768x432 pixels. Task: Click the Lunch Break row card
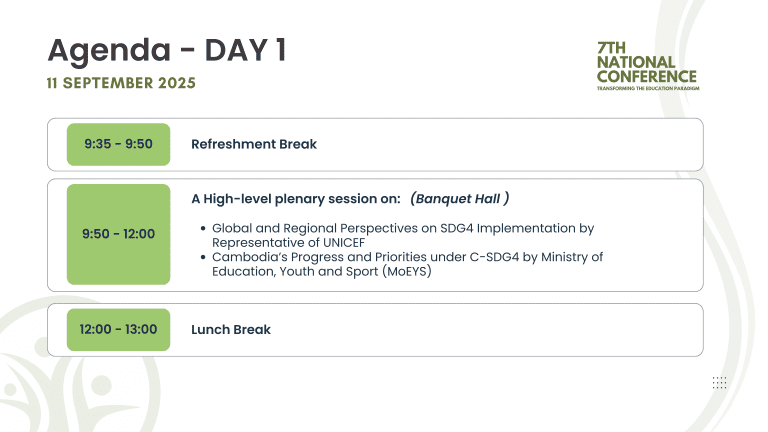coord(375,330)
